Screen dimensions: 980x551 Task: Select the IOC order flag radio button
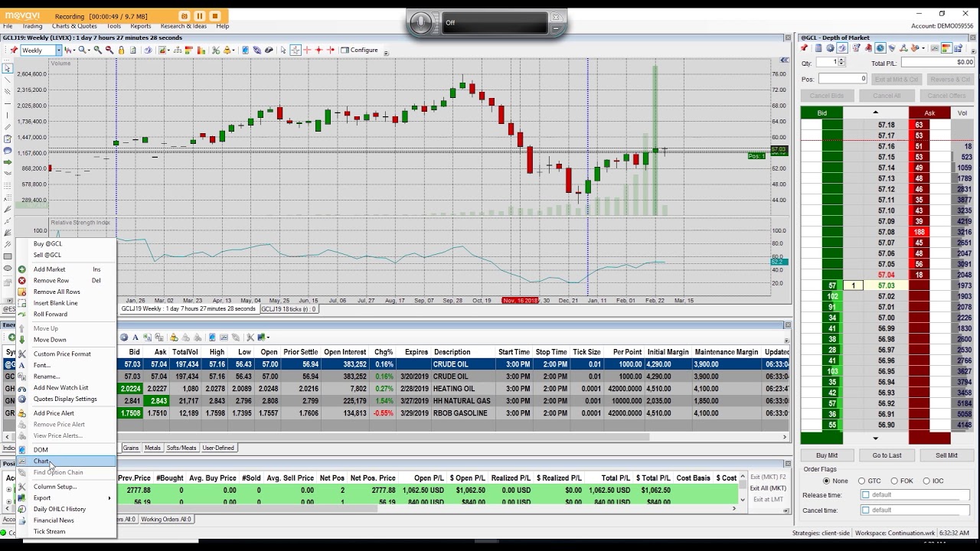926,481
